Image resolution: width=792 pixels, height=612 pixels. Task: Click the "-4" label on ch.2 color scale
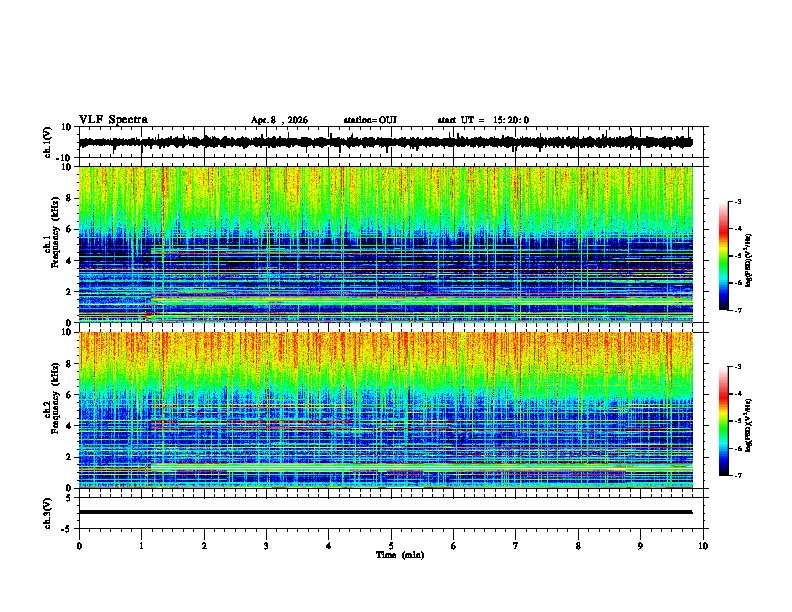[738, 394]
